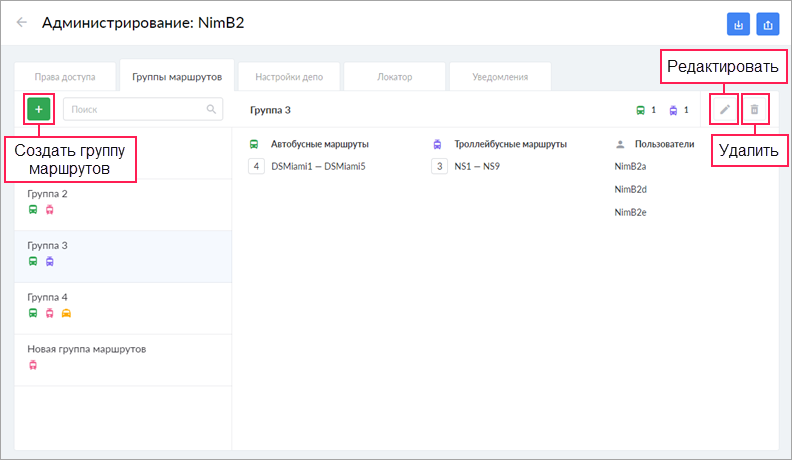The image size is (792, 460).
Task: Click the DSMiami1 — DSMiami5 bus route
Action: [x=318, y=166]
